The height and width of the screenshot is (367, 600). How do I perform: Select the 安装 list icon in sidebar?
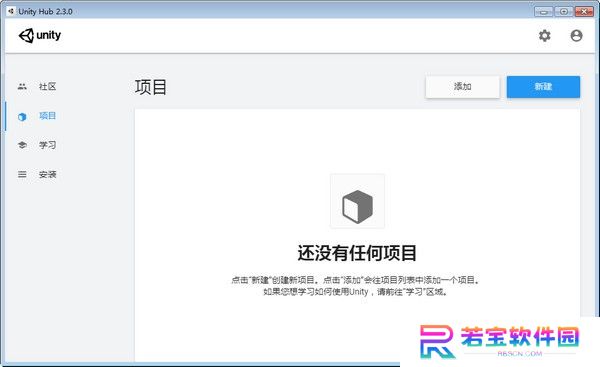tap(22, 175)
